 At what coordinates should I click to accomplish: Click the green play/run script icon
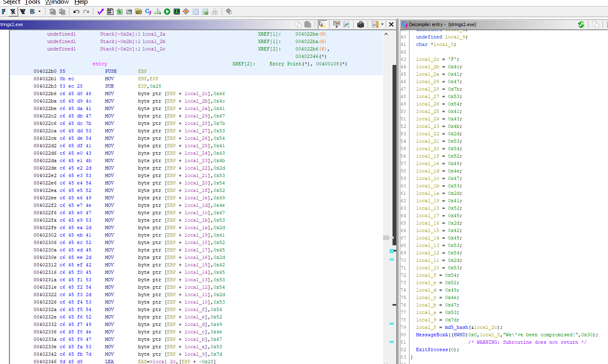pyautogui.click(x=167, y=12)
